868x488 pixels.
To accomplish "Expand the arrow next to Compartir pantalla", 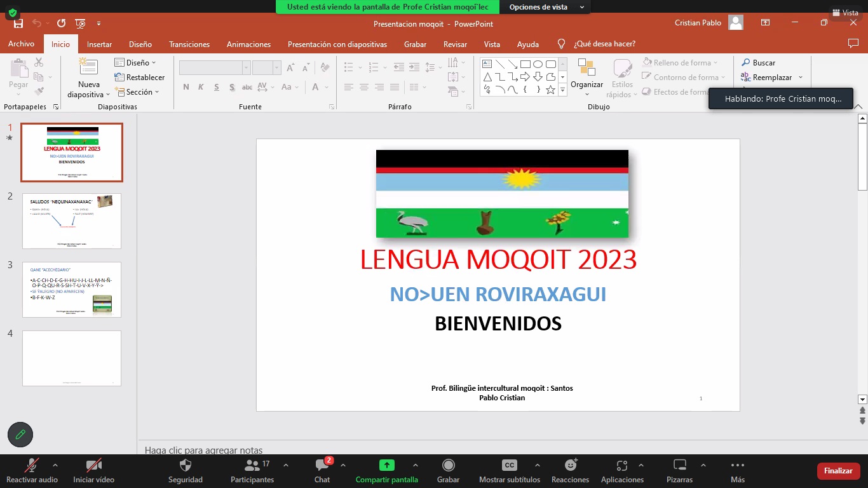I will point(415,465).
